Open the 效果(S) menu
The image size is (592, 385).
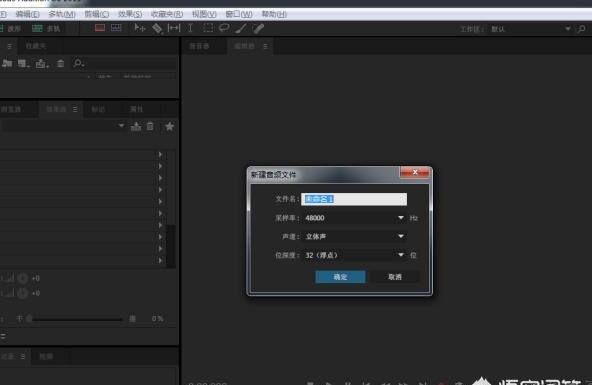pos(130,14)
